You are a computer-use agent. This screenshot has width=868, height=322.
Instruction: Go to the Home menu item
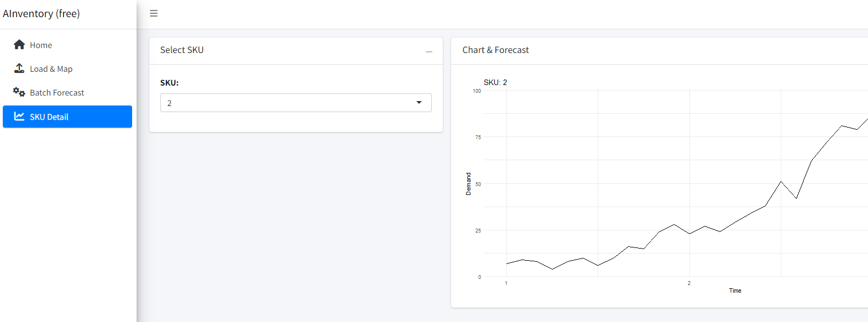coord(67,45)
